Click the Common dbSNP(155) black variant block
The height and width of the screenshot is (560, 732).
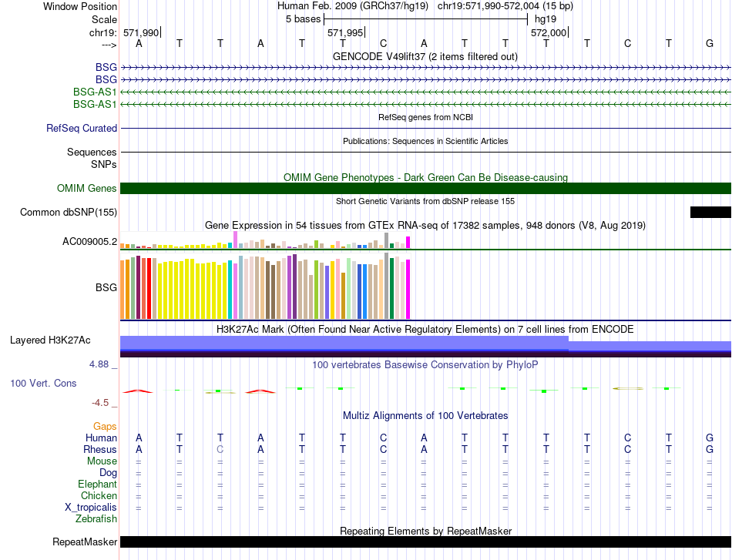pos(710,212)
